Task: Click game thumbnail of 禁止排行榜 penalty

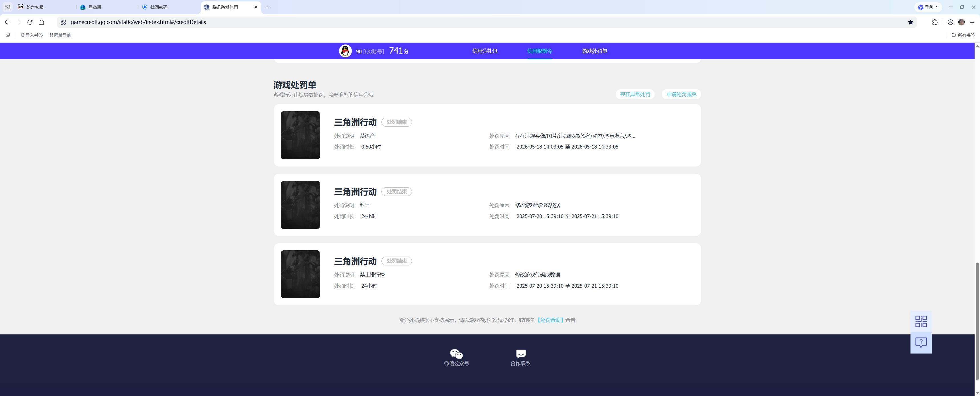Action: point(300,274)
